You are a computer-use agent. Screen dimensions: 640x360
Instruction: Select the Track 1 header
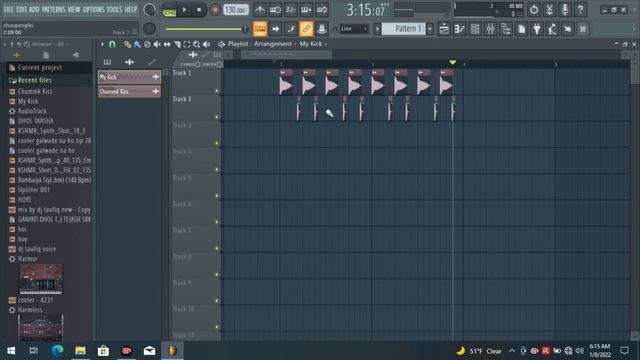196,82
